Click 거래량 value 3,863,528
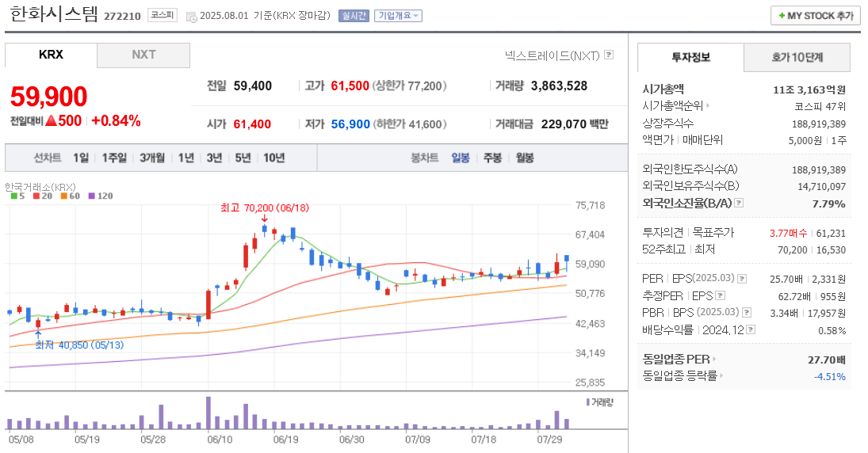This screenshot has width=868, height=453. [559, 86]
